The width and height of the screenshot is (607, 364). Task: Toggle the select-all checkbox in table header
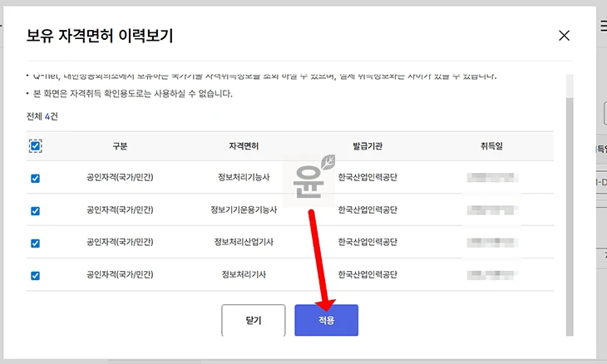[x=35, y=146]
